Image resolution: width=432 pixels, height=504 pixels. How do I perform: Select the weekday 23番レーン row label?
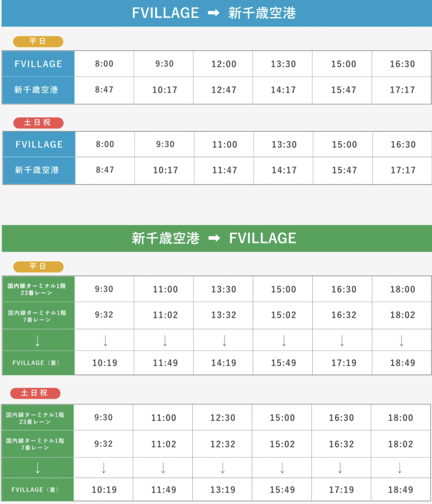click(x=36, y=289)
